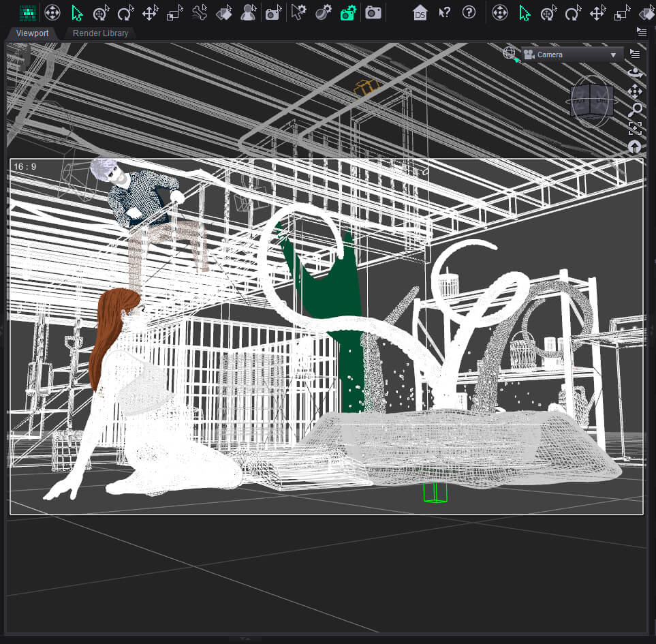Open Help via the circled question mark
Image resolution: width=656 pixels, height=644 pixels.
pos(469,12)
